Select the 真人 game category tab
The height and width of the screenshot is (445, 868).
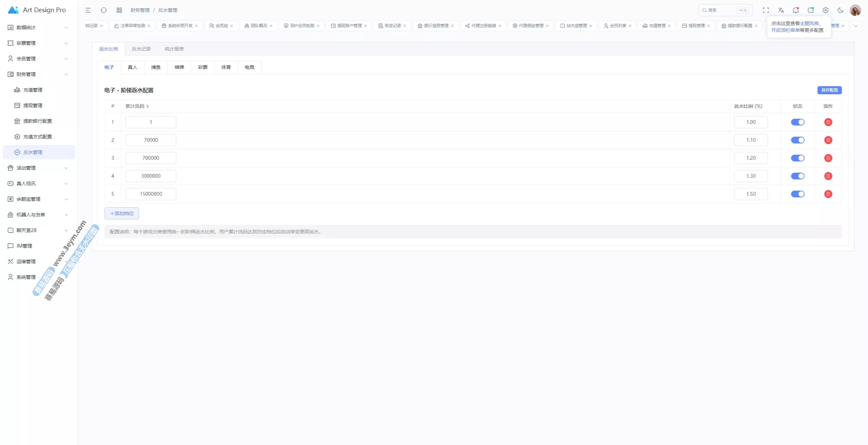(132, 67)
